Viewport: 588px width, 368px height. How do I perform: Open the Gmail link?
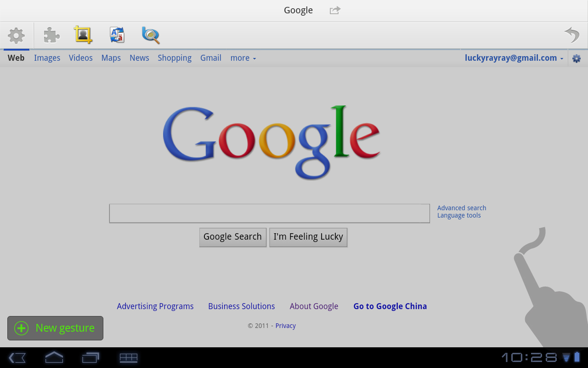211,58
